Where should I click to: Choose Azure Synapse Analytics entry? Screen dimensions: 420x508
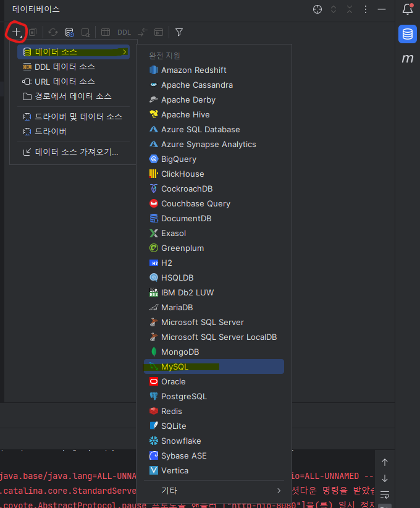point(214,144)
